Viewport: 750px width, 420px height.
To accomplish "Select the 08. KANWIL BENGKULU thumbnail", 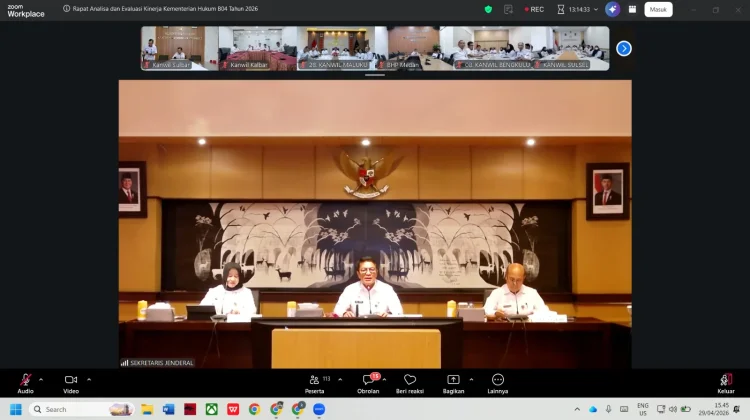I will click(492, 48).
